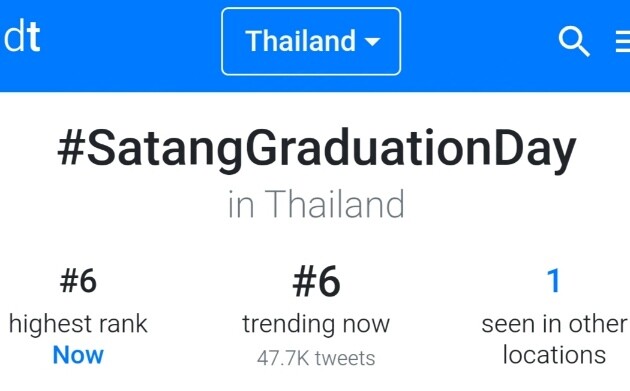Open the search magnifier icon
This screenshot has width=630, height=391.
tap(574, 41)
